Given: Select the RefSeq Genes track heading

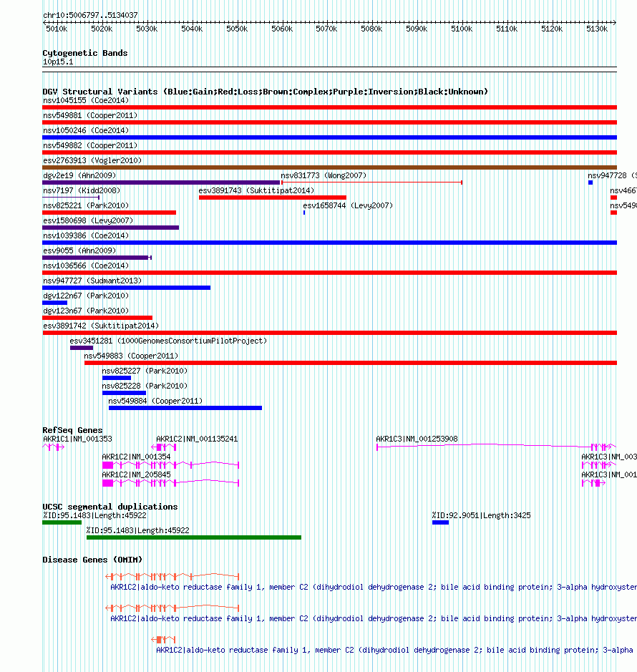Looking at the screenshot, I should (x=72, y=430).
